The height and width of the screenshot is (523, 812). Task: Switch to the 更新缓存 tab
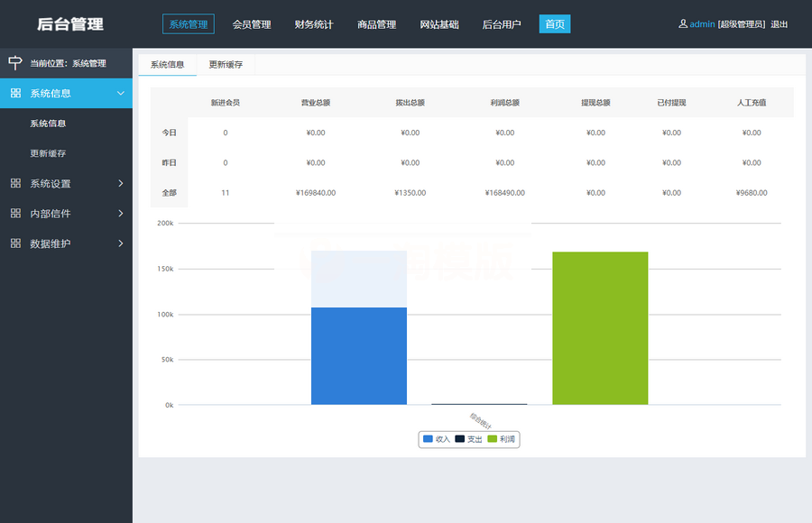[x=226, y=65]
